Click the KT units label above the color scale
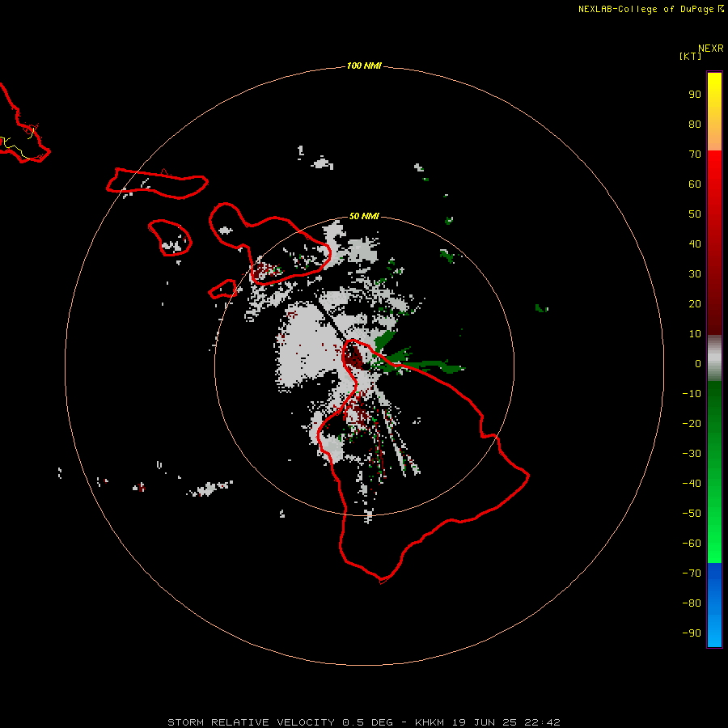Screen dimensions: 728x728 [x=690, y=56]
